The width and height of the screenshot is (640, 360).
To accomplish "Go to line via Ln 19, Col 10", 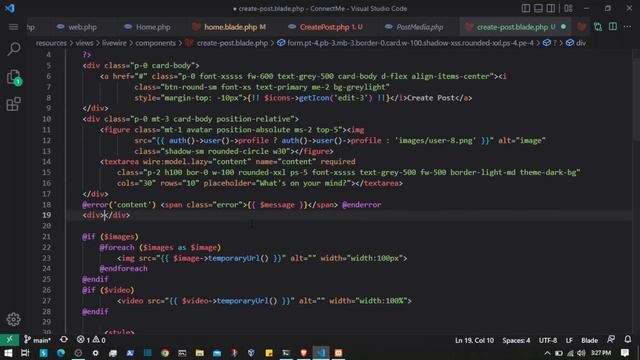I will 474,340.
